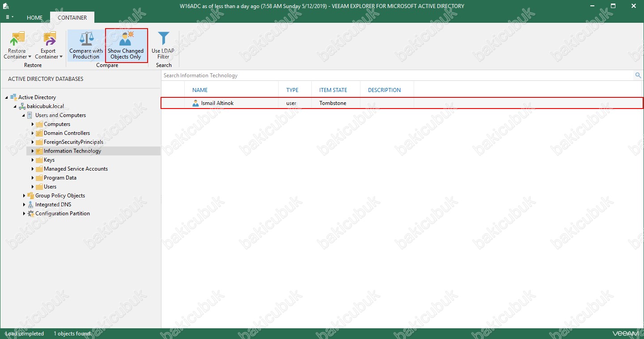This screenshot has height=339, width=644.
Task: Click the ForeignSecurityPrincipals folder icon
Action: pyautogui.click(x=39, y=142)
